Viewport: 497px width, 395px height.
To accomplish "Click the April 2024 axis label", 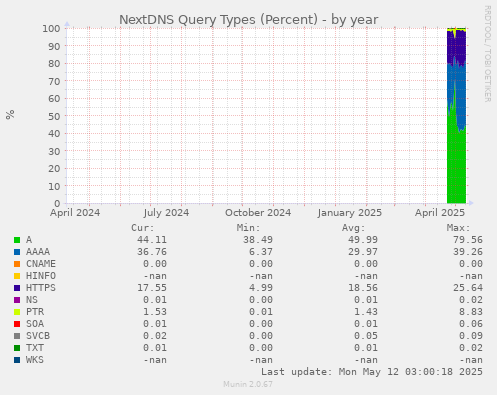I will click(75, 213).
